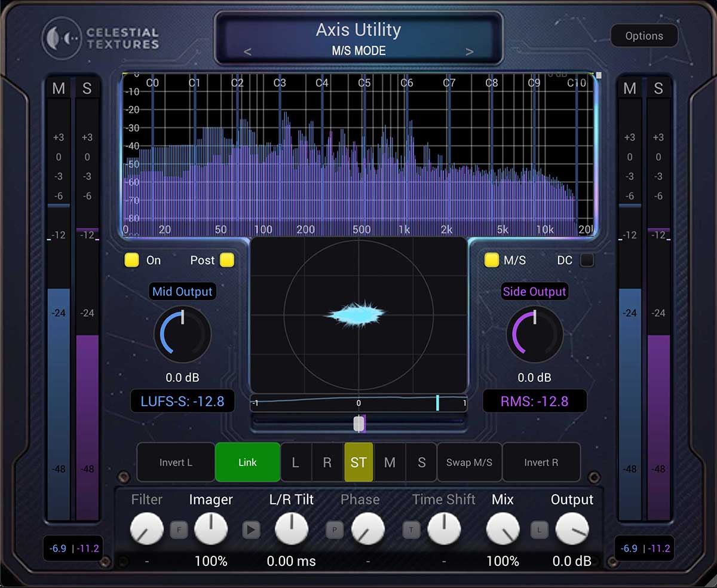Toggle the Post analyzer switch
The width and height of the screenshot is (717, 588).
tap(227, 260)
